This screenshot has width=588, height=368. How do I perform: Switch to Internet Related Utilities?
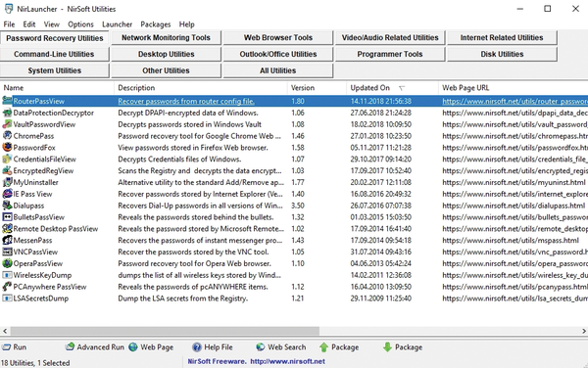tap(502, 37)
